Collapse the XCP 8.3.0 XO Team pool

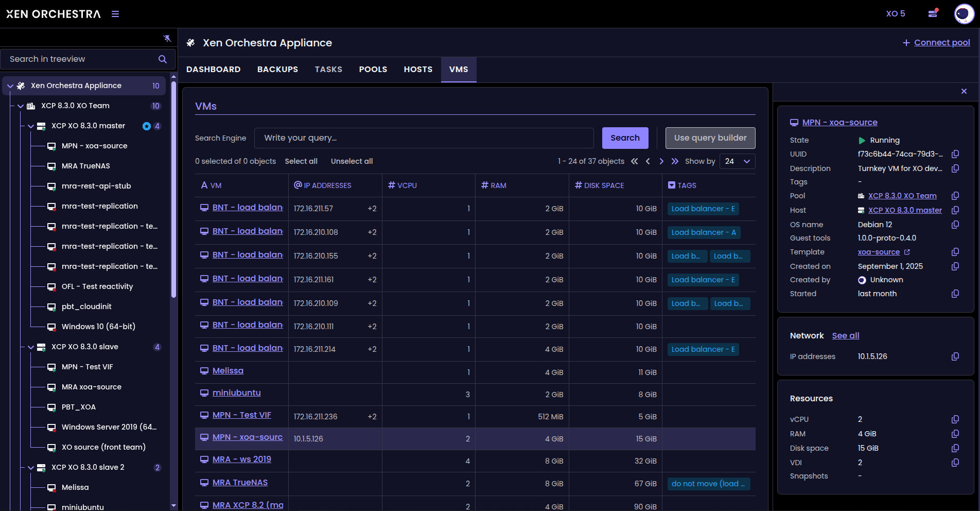tap(21, 106)
